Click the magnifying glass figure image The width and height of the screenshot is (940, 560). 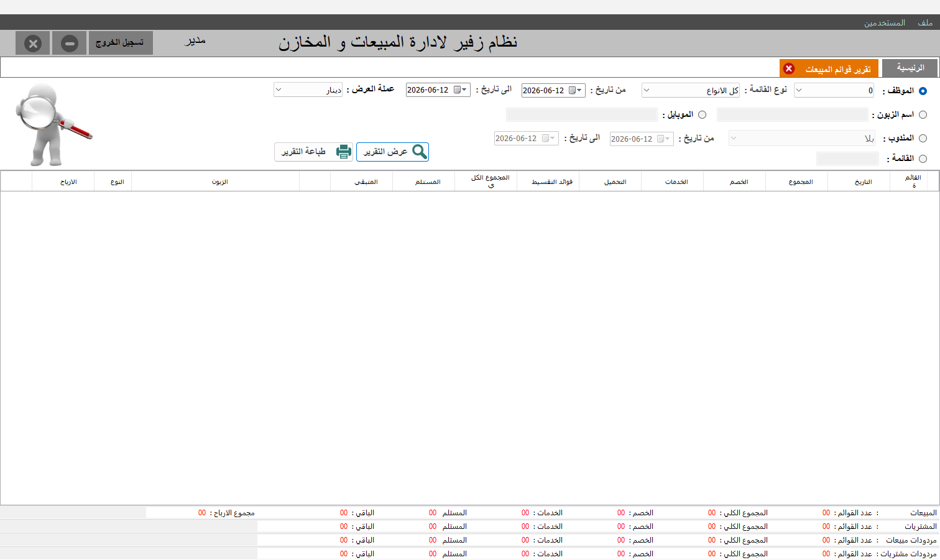click(54, 124)
